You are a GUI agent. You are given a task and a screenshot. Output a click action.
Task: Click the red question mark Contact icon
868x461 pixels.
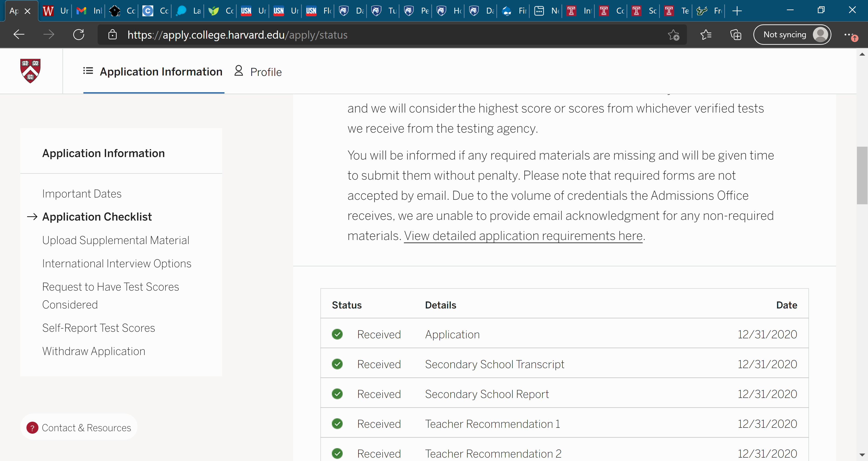pyautogui.click(x=32, y=427)
